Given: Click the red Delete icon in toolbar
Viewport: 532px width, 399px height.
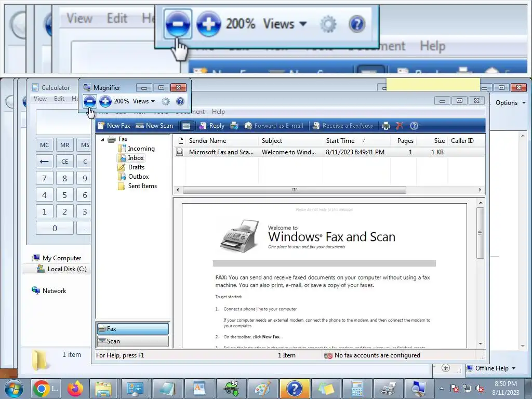Looking at the screenshot, I should tap(400, 126).
